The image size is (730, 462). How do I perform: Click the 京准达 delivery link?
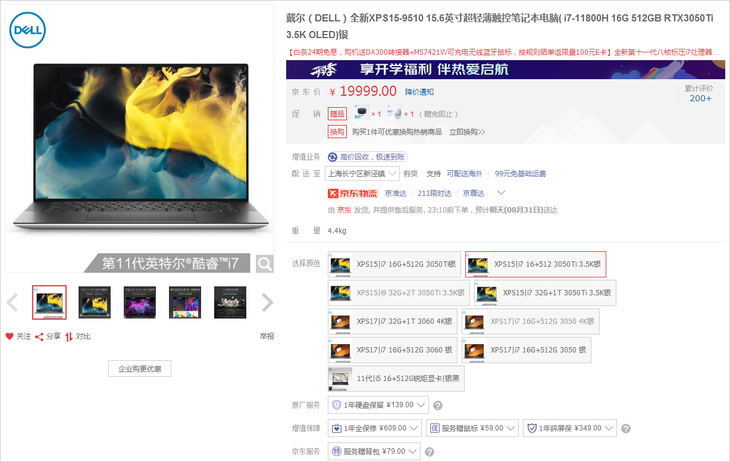pyautogui.click(x=395, y=193)
